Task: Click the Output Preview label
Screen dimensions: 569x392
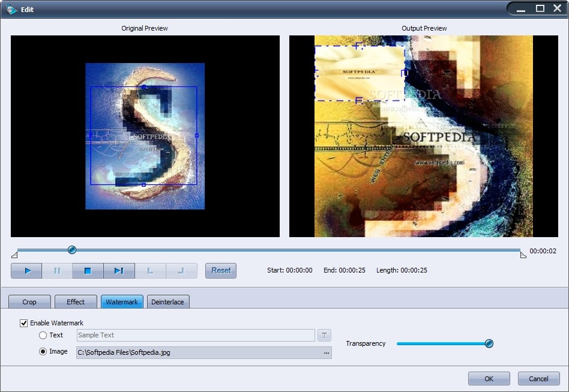Action: [424, 28]
